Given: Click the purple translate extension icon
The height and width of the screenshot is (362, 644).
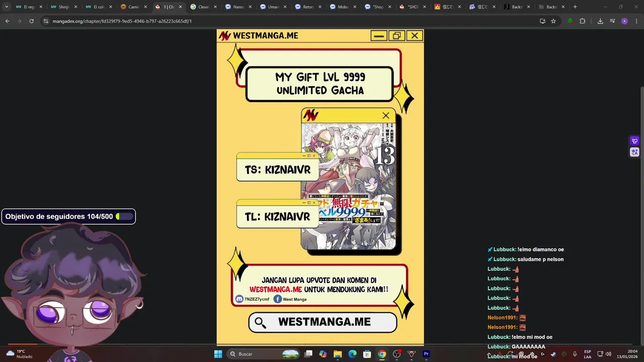Looking at the screenshot, I should pyautogui.click(x=634, y=141).
